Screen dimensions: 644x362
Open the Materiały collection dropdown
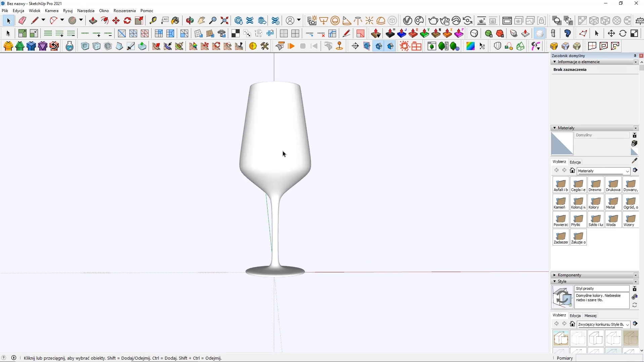[x=628, y=171]
